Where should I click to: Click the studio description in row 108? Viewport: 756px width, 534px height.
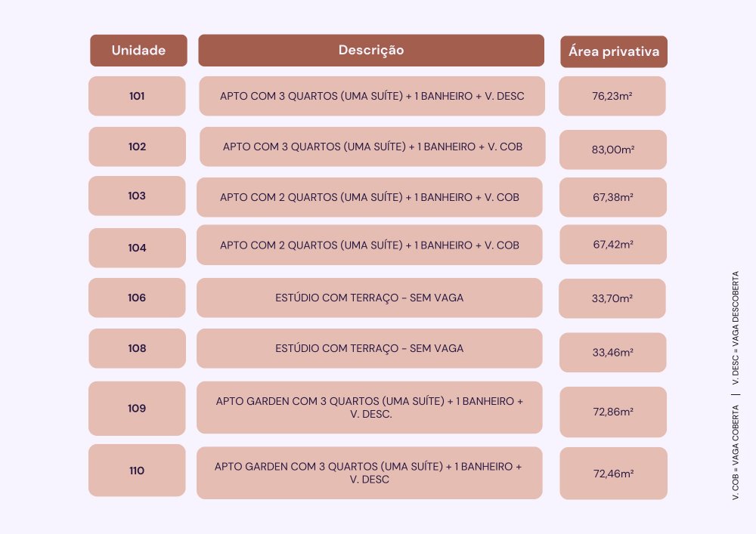pyautogui.click(x=370, y=348)
